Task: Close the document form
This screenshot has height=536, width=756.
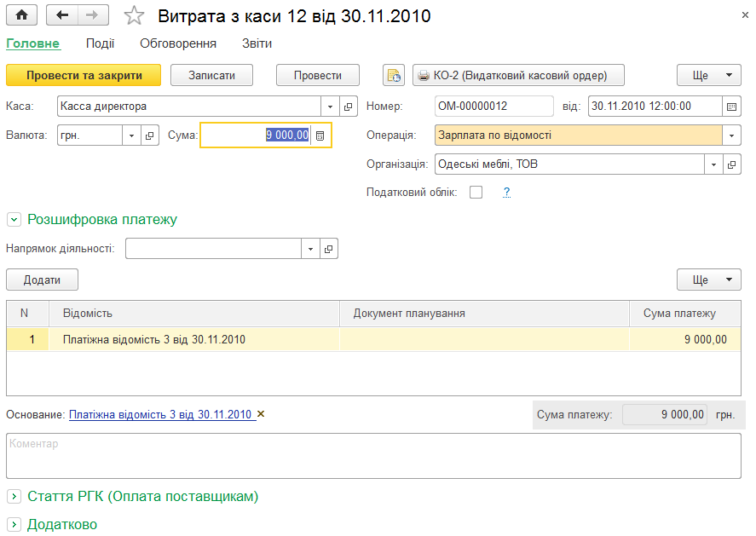Action: [745, 15]
